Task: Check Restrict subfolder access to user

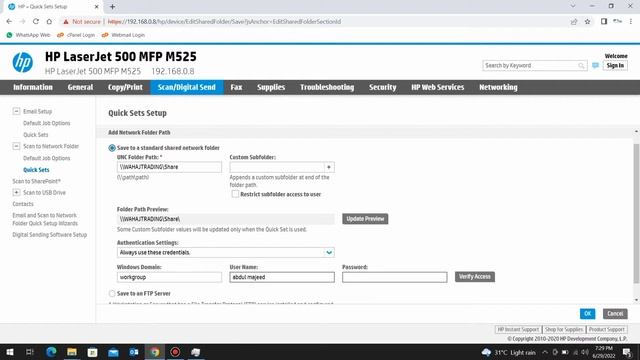Action: pos(235,194)
